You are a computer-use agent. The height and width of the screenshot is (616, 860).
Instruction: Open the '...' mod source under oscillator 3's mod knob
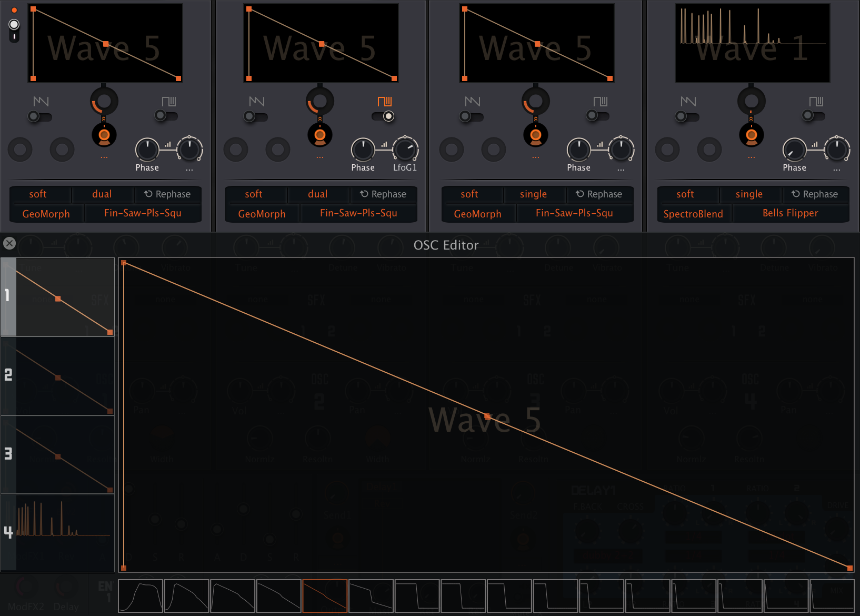621,168
